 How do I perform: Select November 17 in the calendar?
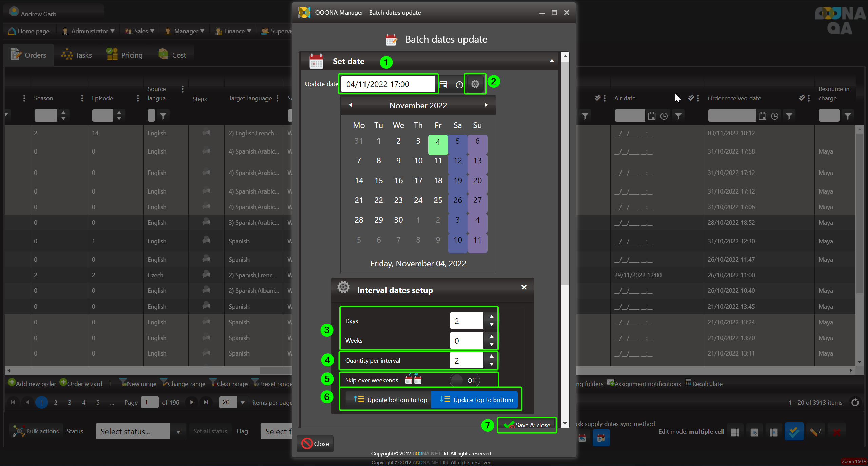(x=418, y=181)
